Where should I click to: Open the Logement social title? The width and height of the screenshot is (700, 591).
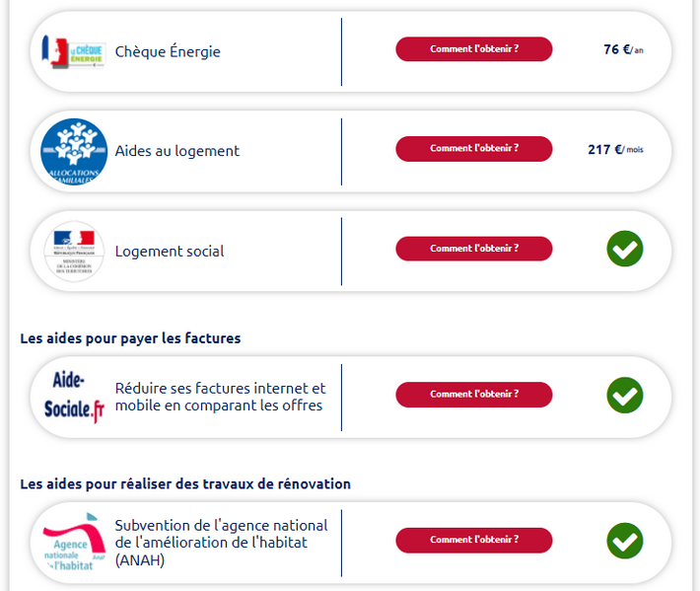tap(170, 252)
